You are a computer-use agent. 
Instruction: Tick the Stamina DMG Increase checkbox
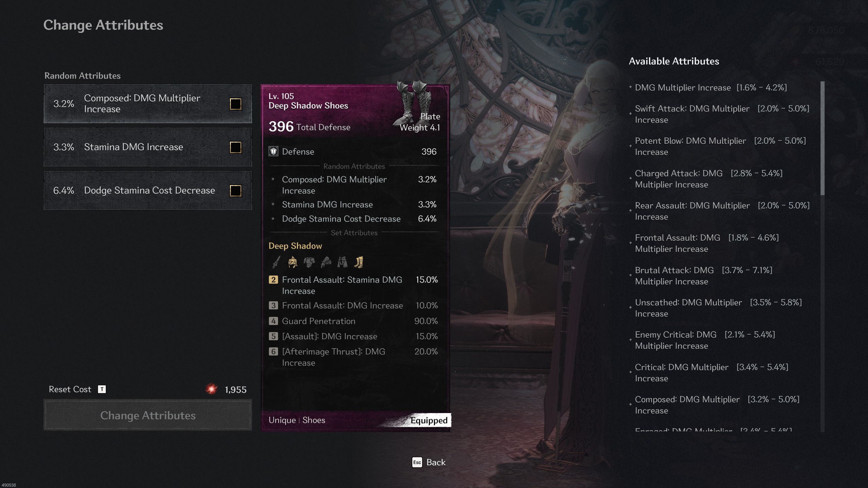point(236,147)
